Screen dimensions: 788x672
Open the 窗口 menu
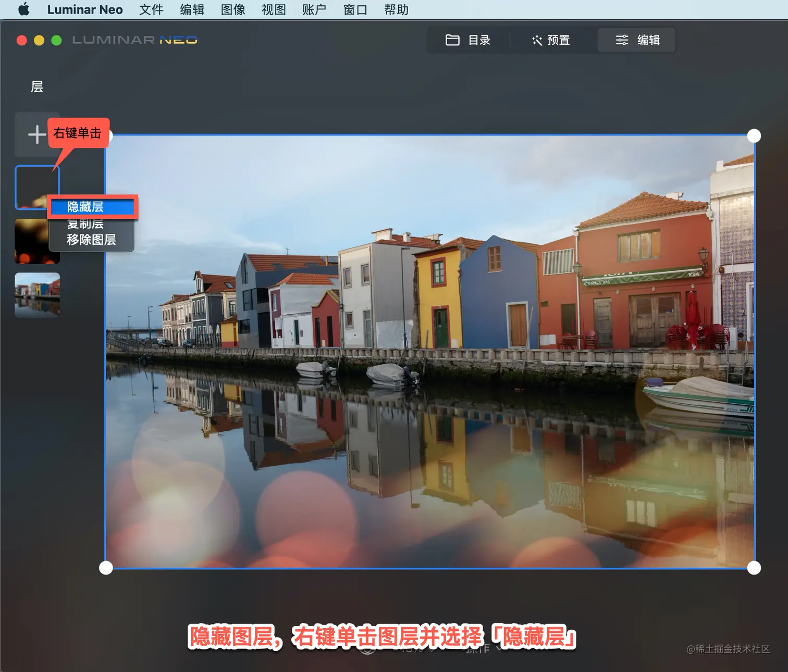coord(355,9)
